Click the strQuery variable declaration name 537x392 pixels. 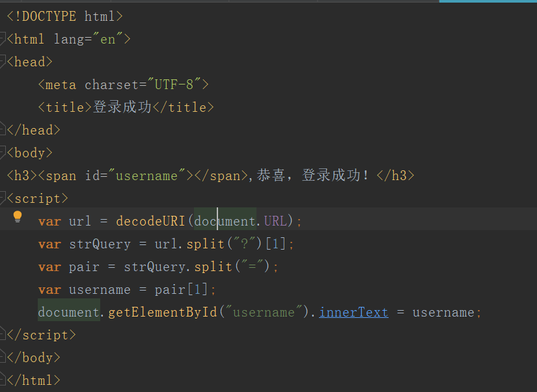point(100,244)
